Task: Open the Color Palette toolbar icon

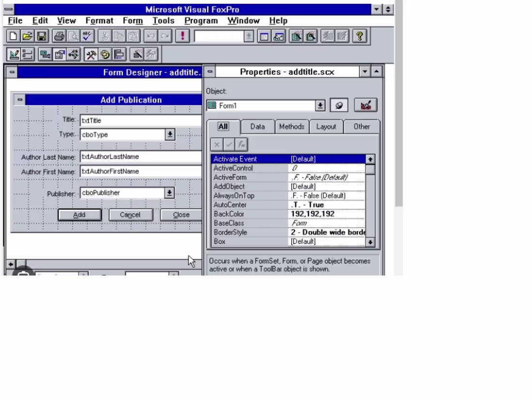Action: [x=105, y=54]
